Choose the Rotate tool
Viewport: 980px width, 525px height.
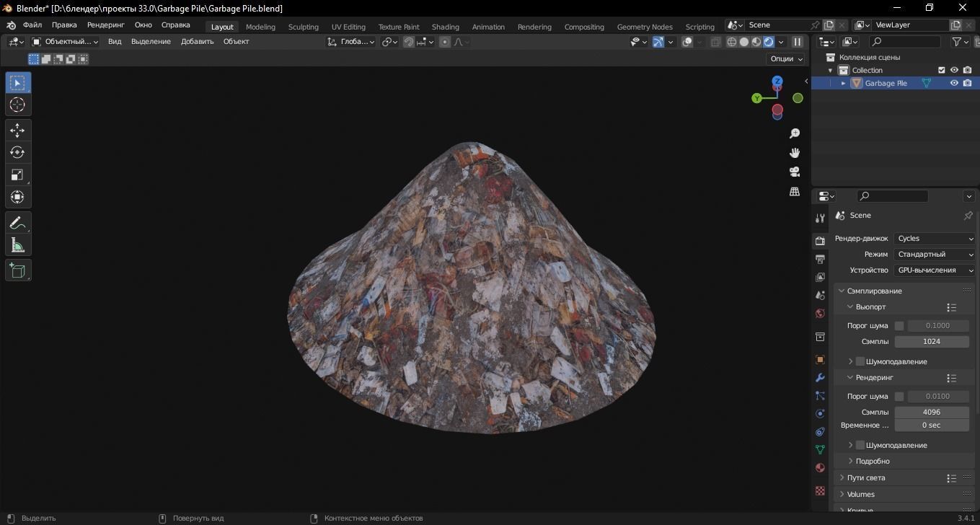point(18,152)
